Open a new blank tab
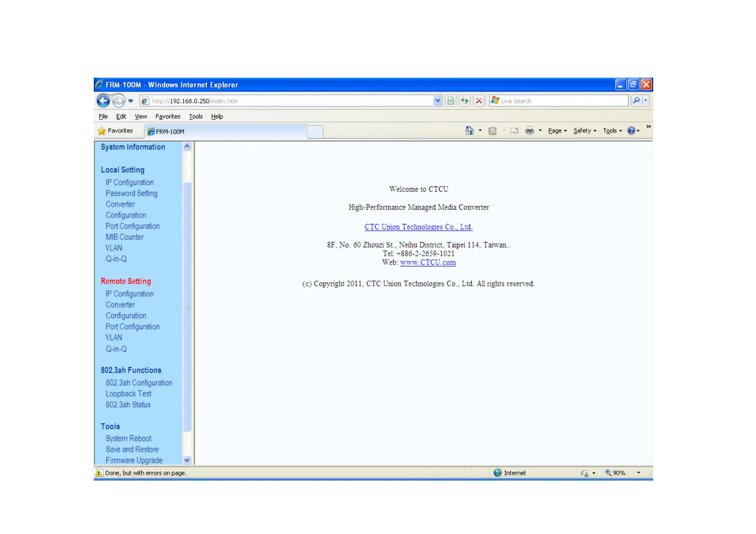 pos(315,132)
